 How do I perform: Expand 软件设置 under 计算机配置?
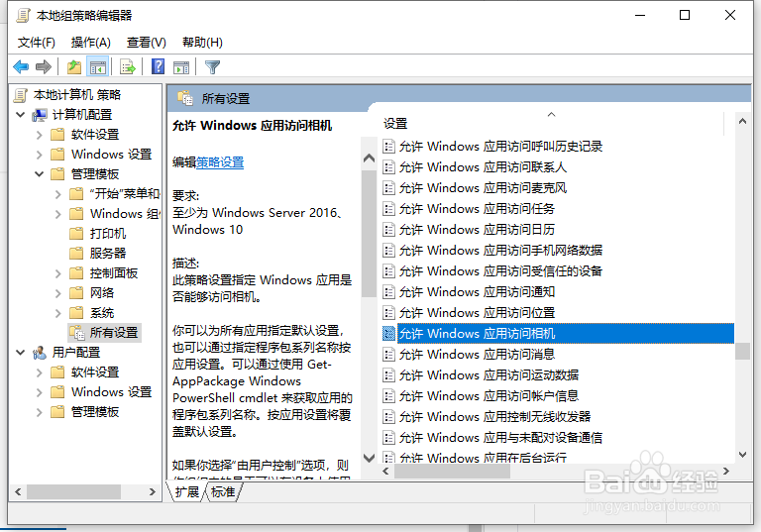(40, 135)
